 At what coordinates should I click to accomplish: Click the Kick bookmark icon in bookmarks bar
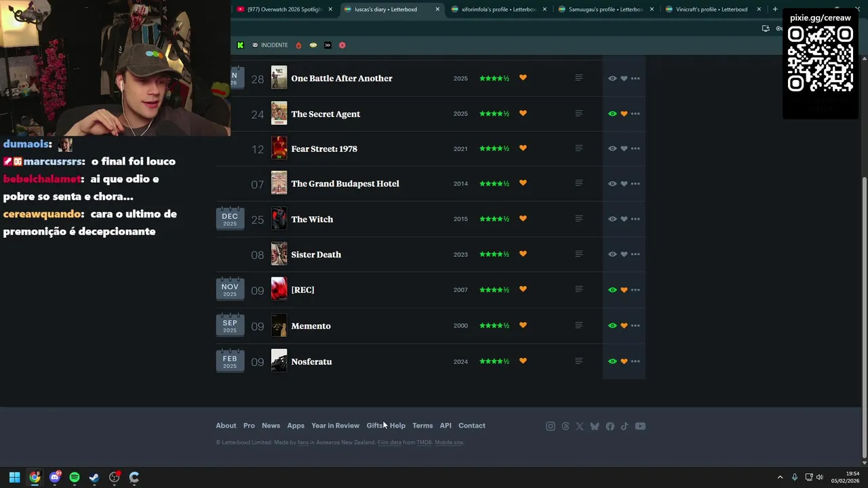point(240,45)
